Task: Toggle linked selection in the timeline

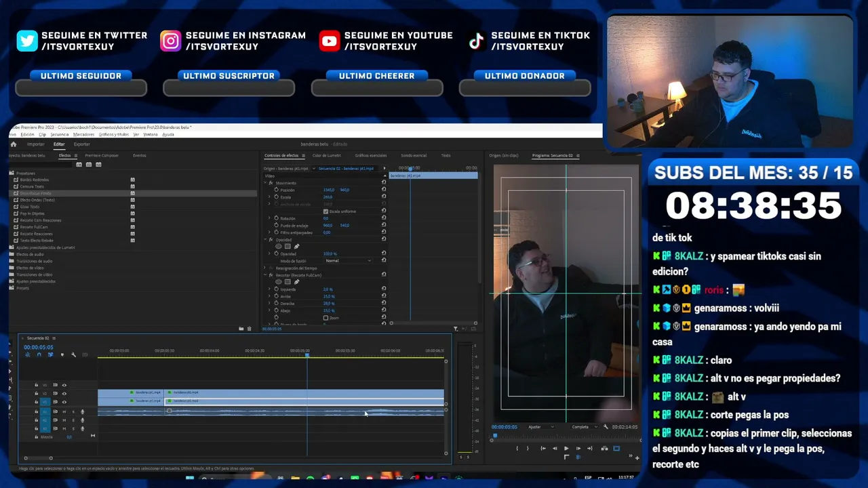Action: (x=50, y=354)
